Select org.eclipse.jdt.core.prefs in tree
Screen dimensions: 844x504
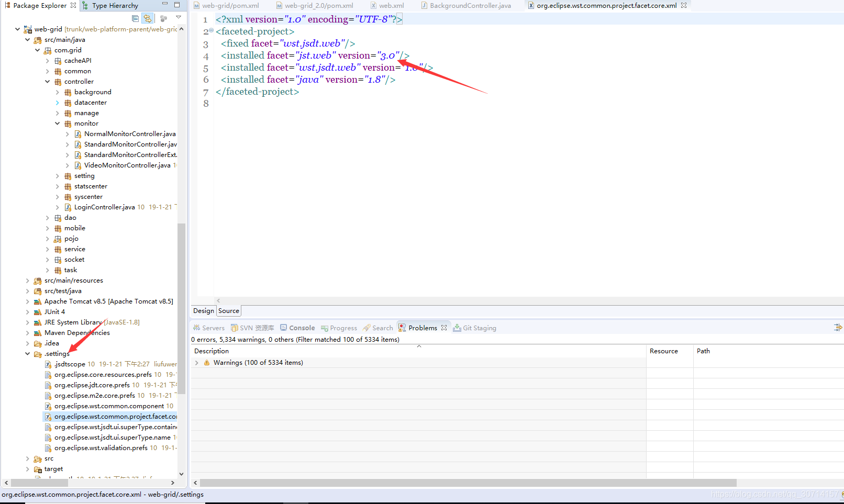pyautogui.click(x=94, y=385)
